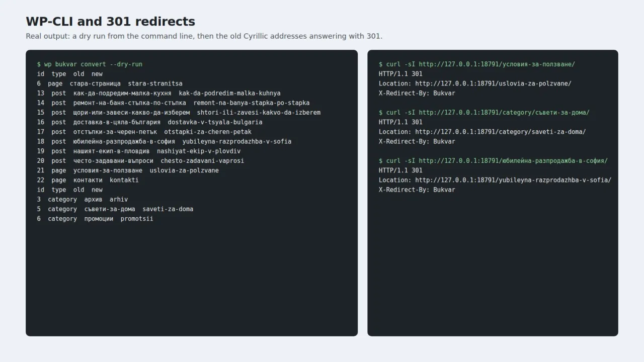Select post row 15 "shtori-ili-zavesi-kakvo-da-izberem"
Viewport: 644px width, 362px height.
pyautogui.click(x=179, y=113)
